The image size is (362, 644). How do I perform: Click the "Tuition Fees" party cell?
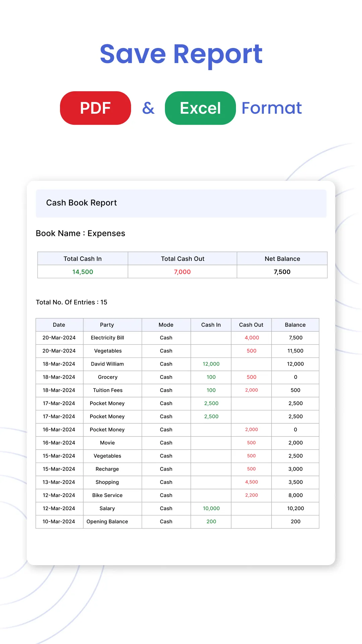click(113, 390)
